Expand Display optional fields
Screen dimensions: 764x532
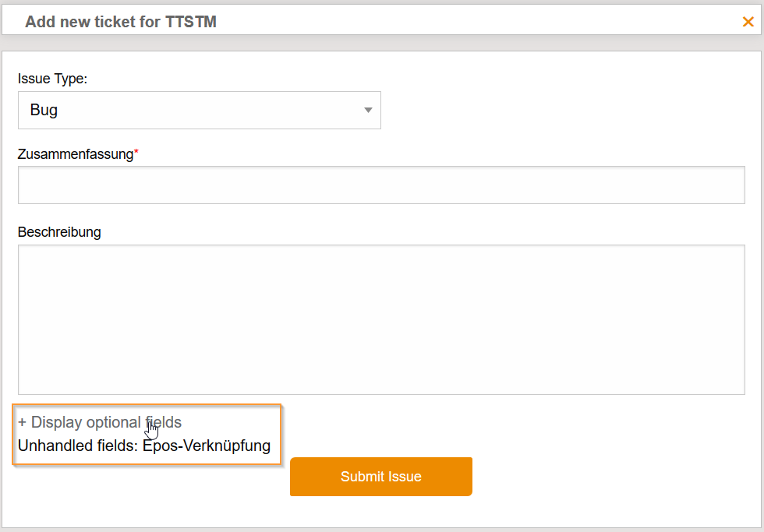click(x=100, y=423)
